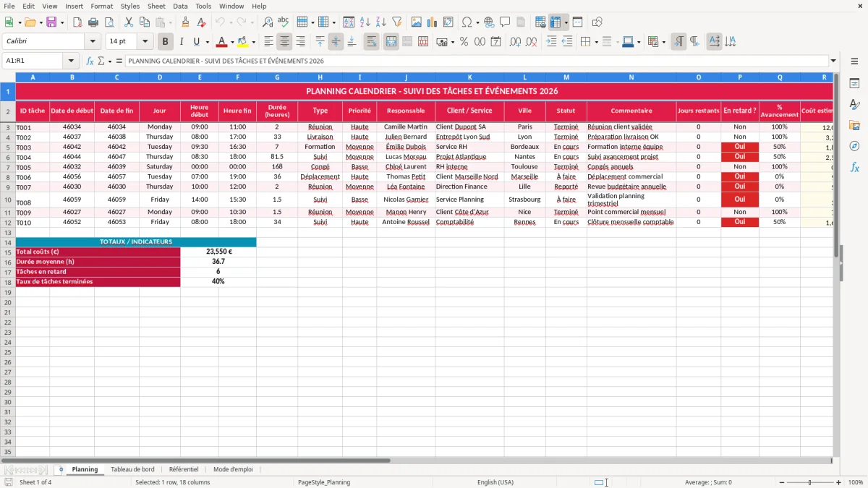Toggle Align Right alignment
Viewport: 868px width, 488px height.
coord(300,42)
